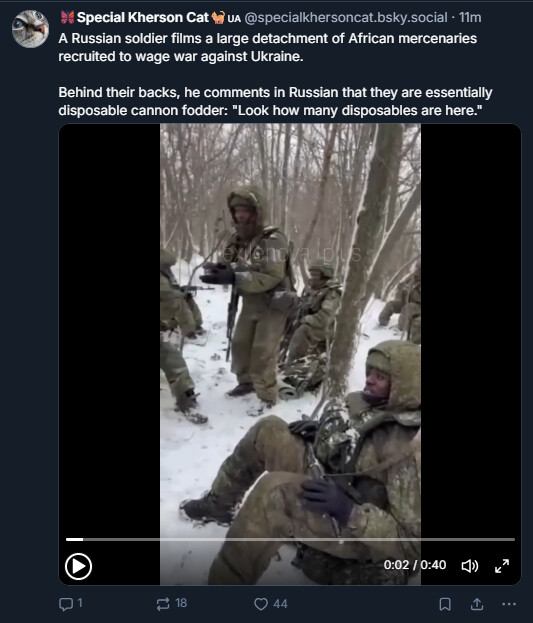Screen dimensions: 533x623
Task: Open the post via the 11m timestamp
Action: tap(470, 17)
